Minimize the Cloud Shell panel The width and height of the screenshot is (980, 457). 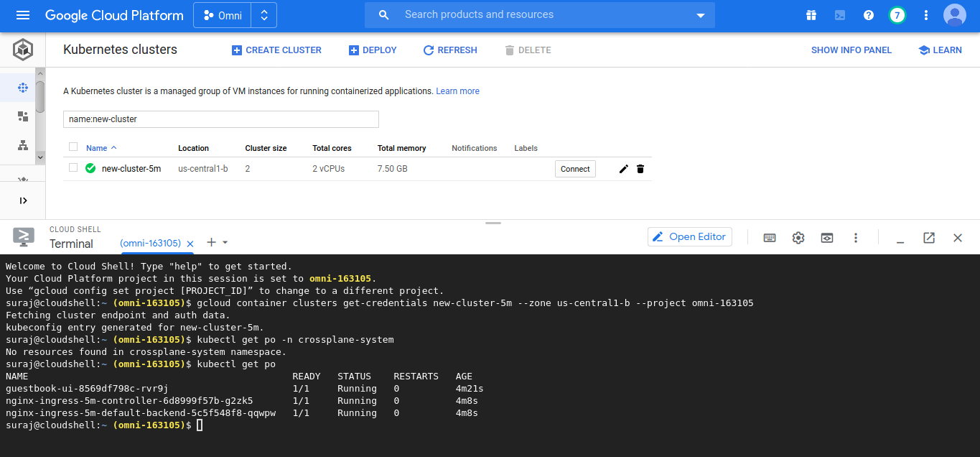coord(900,241)
